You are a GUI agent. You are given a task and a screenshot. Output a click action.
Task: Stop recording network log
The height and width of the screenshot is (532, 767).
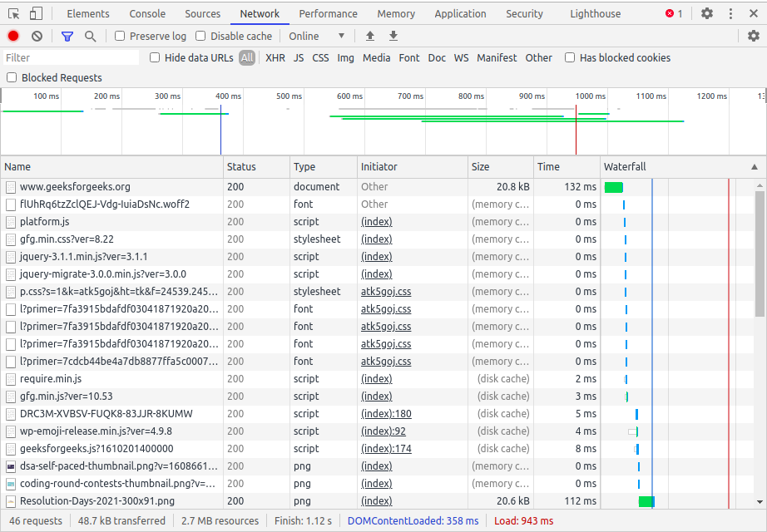(x=13, y=36)
